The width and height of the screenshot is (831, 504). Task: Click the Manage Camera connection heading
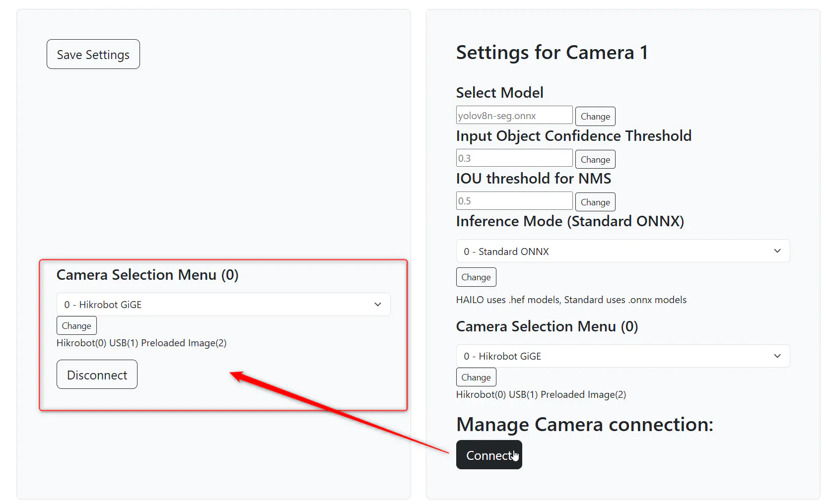pos(585,424)
